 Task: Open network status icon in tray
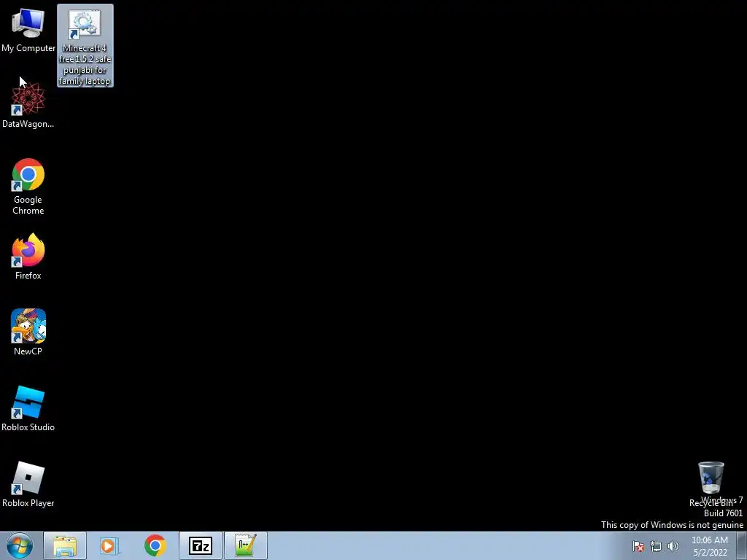[x=656, y=546]
